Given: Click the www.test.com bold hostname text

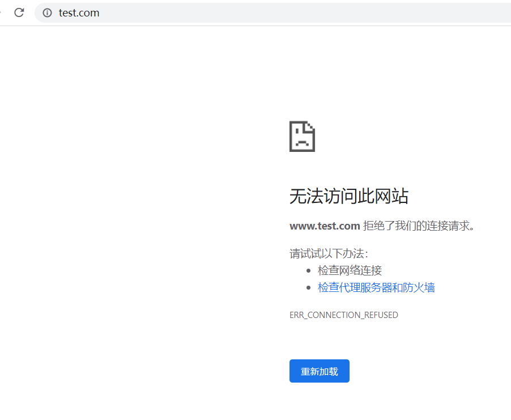Looking at the screenshot, I should point(325,226).
